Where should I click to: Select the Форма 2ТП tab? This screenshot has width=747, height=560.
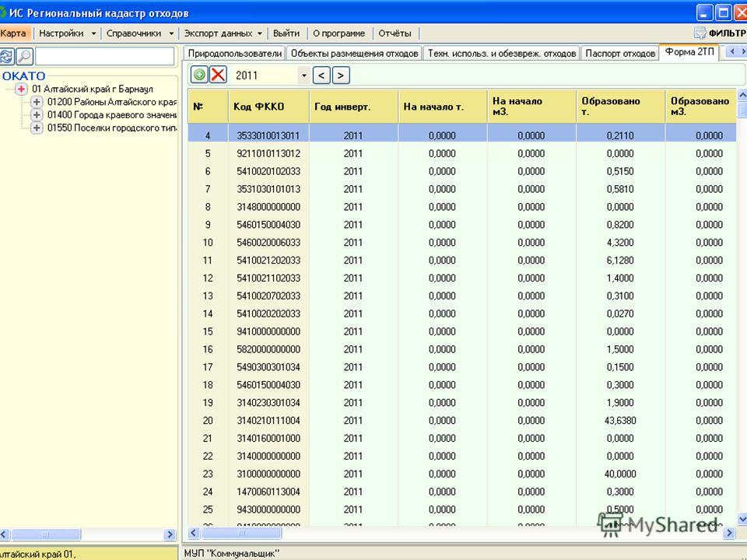(x=689, y=52)
